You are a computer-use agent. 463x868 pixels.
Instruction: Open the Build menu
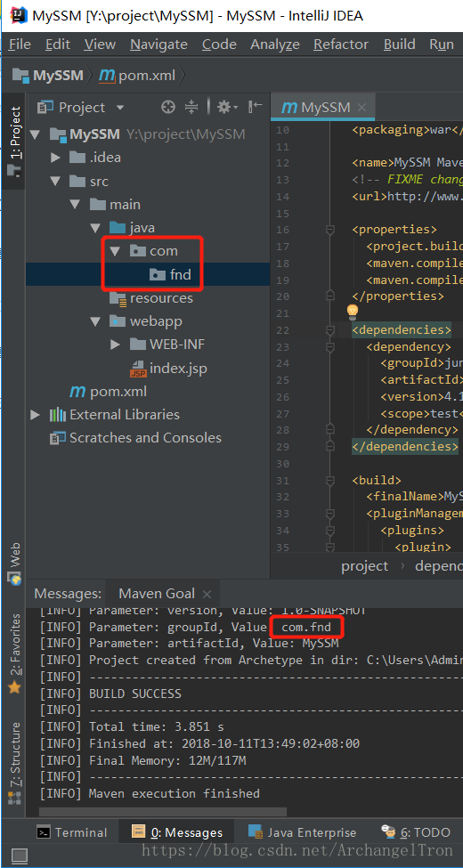(x=399, y=45)
